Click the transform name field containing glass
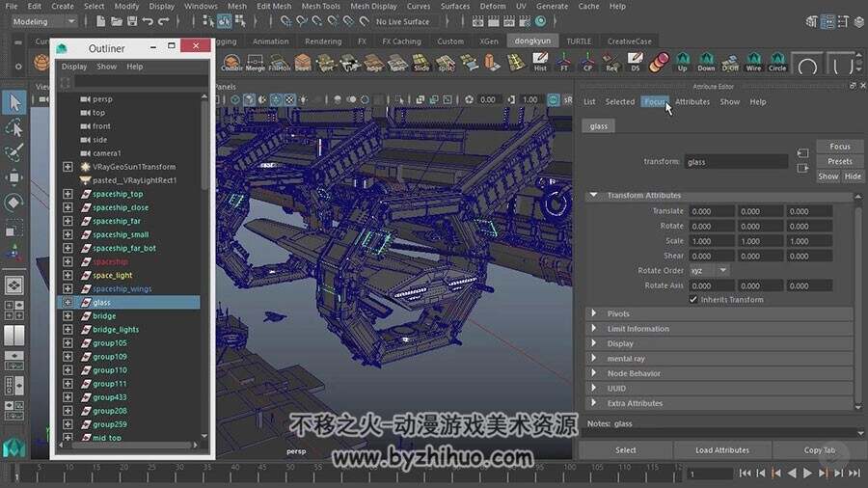 click(x=736, y=162)
